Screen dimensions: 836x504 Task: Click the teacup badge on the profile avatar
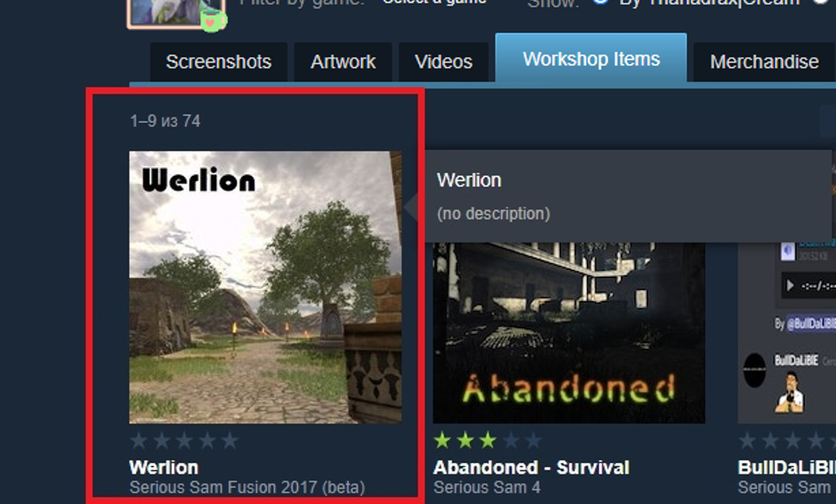[x=213, y=20]
